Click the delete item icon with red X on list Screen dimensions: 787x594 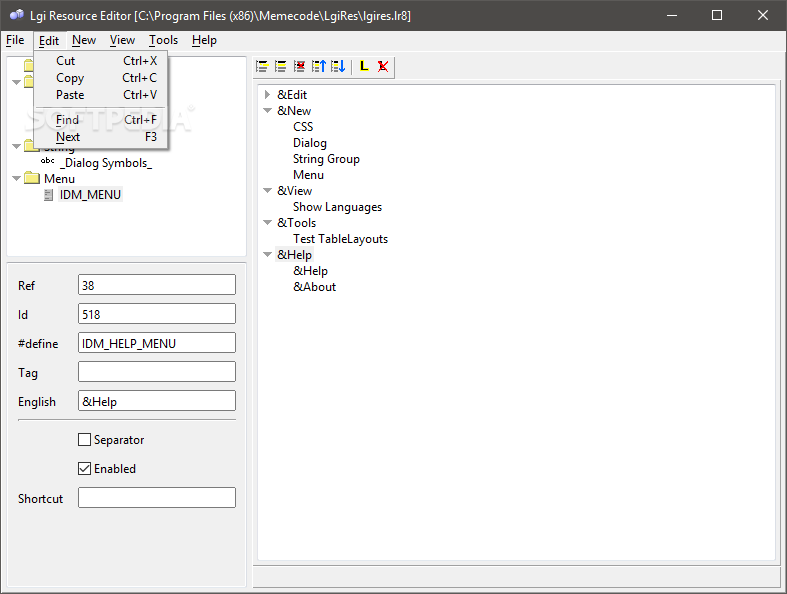point(300,66)
